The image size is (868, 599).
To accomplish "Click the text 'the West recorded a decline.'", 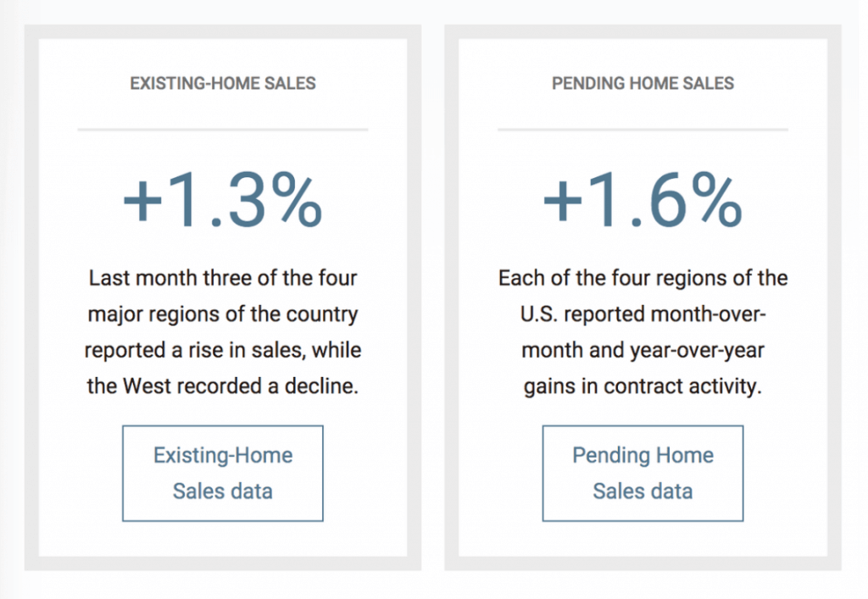I will tap(223, 386).
